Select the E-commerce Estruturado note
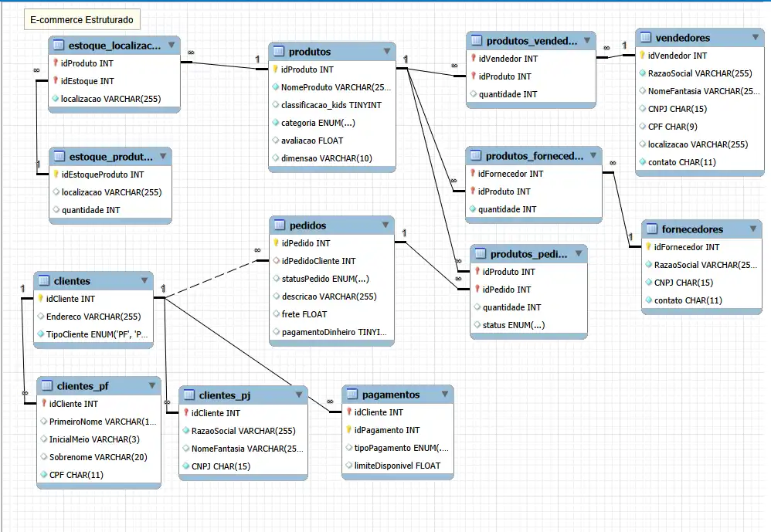Image resolution: width=771 pixels, height=532 pixels. click(81, 19)
